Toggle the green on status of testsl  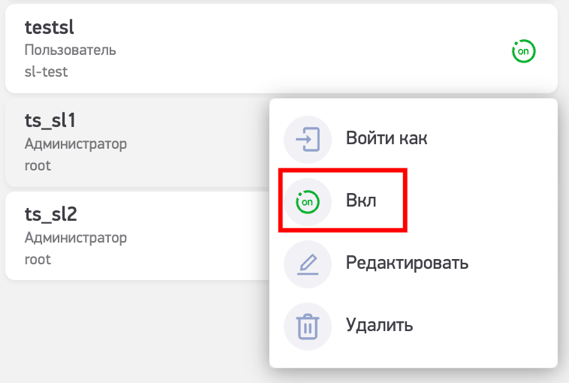tap(523, 51)
